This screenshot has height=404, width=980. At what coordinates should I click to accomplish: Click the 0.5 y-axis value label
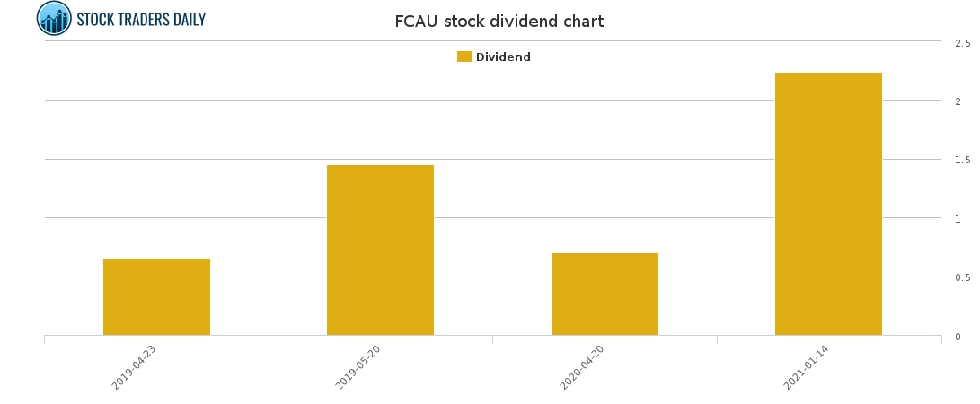coord(962,278)
